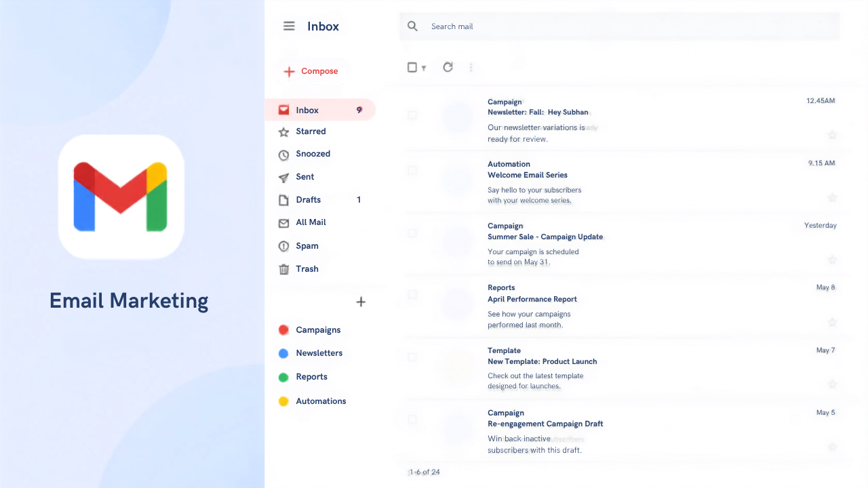Screen dimensions: 868x488
Task: Refresh the inbox with the reload icon
Action: click(448, 67)
